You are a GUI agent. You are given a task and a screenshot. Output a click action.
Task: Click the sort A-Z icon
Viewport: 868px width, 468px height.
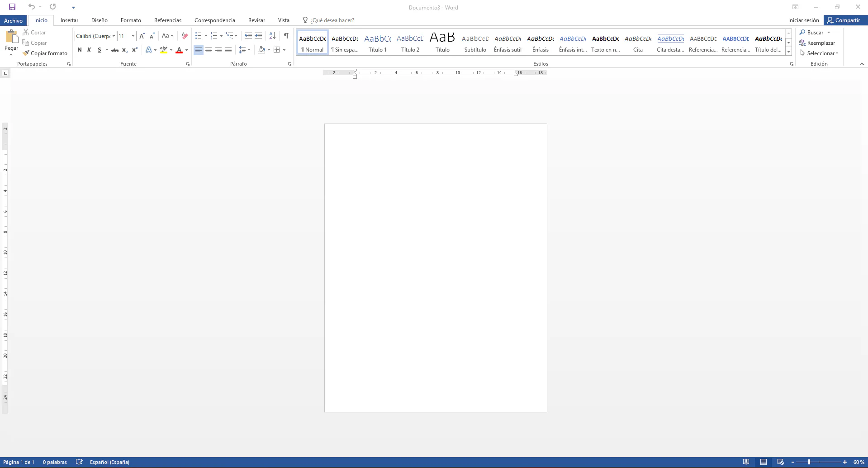[272, 36]
